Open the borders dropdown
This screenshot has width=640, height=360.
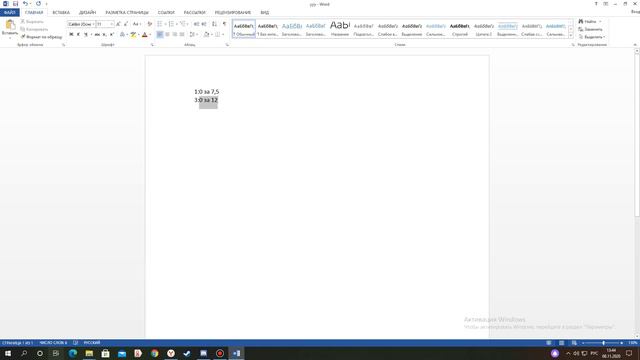coord(219,35)
